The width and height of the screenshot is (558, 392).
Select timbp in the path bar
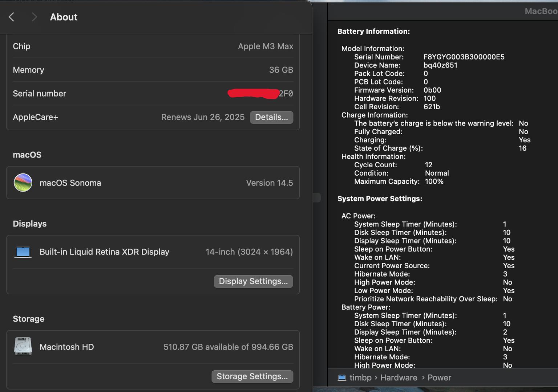360,377
